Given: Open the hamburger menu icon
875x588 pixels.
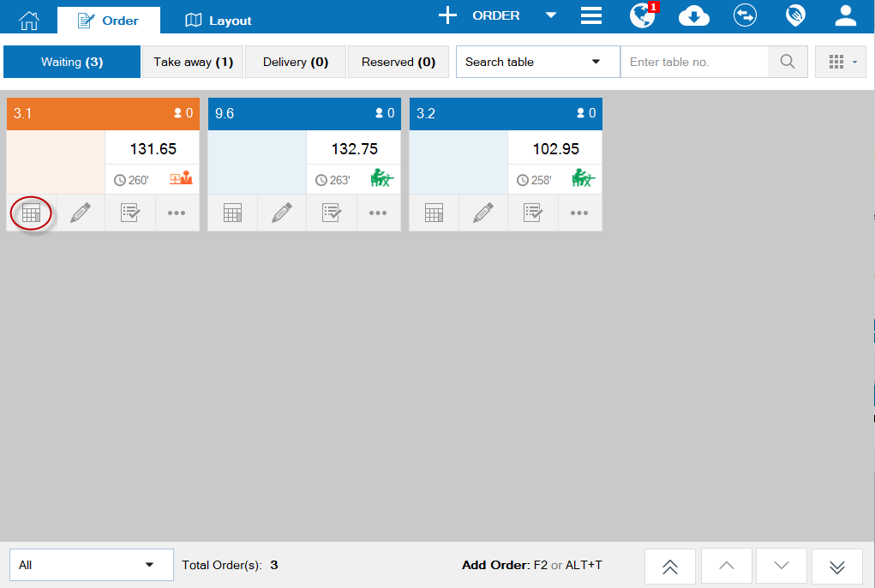Looking at the screenshot, I should (591, 15).
